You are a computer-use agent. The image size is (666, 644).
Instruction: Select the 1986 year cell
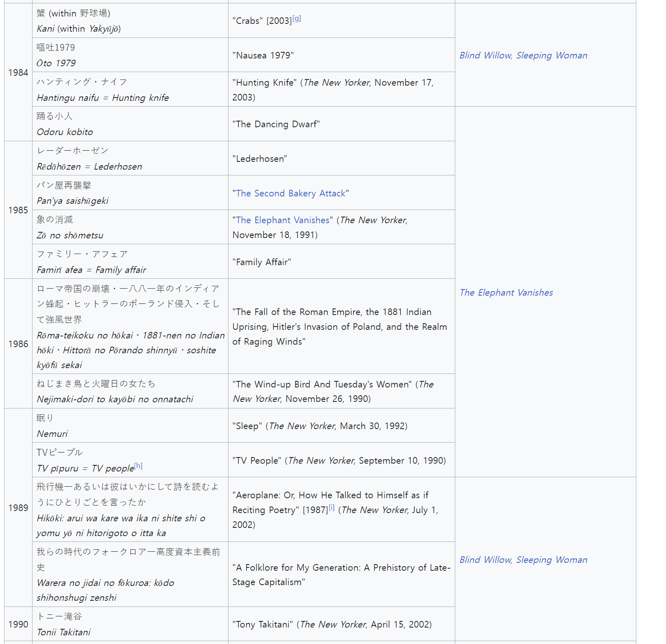coord(18,344)
